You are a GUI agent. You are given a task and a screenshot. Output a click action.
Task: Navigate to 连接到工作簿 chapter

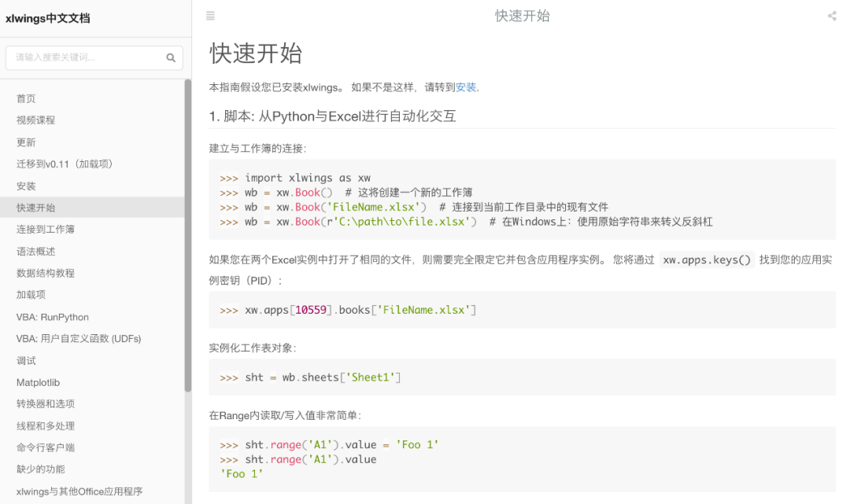(46, 230)
